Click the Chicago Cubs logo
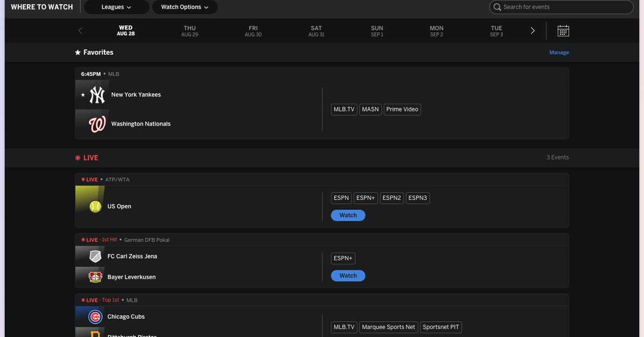Viewport: 644px width, 337px height. [96, 317]
